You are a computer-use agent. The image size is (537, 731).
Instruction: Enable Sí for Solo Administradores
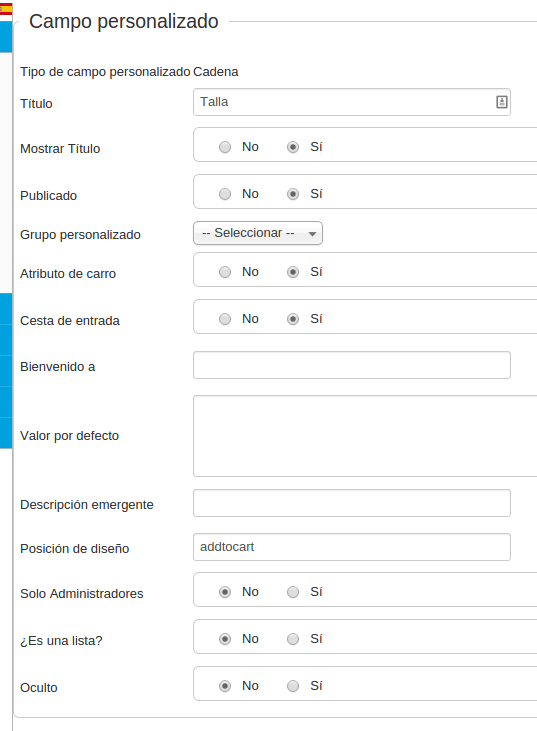(x=293, y=592)
